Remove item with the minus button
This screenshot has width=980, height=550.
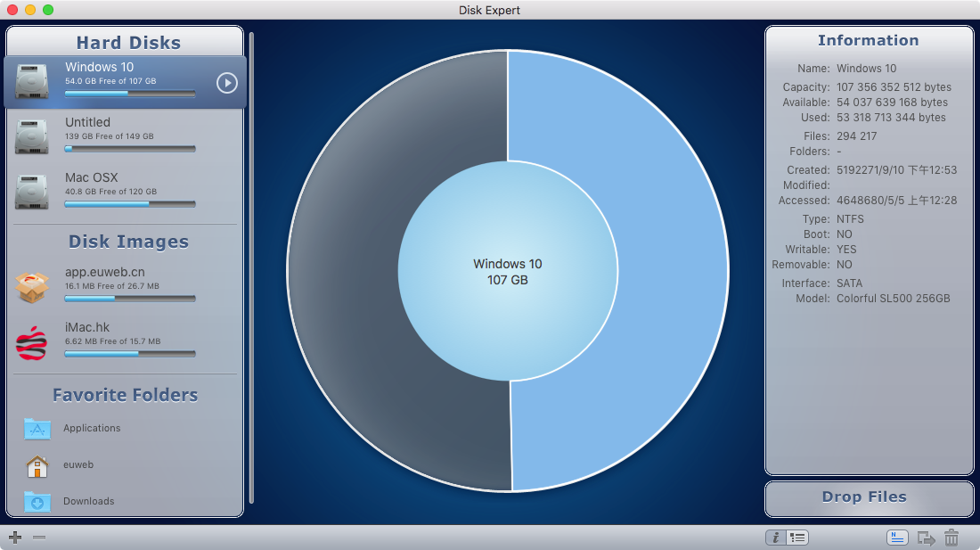(x=38, y=537)
